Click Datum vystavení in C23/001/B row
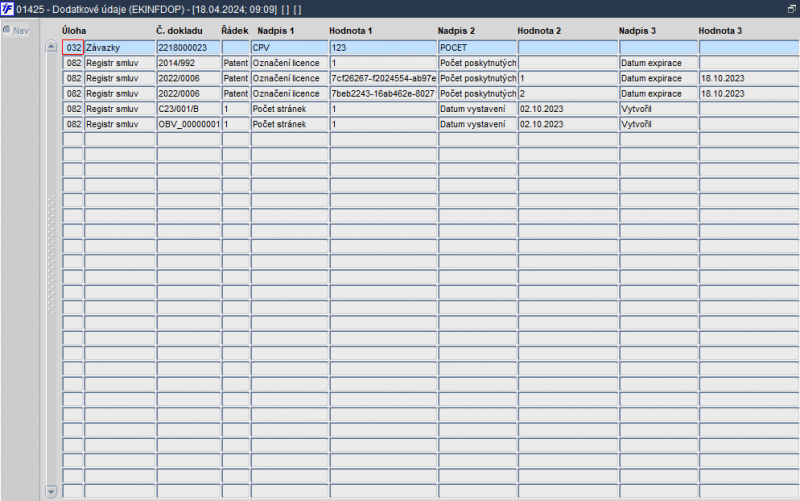 click(x=478, y=109)
